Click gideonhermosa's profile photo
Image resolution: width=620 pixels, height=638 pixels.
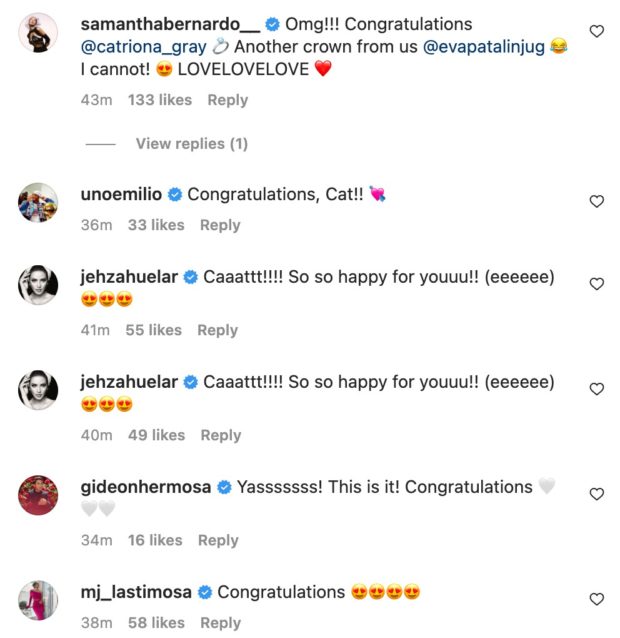click(x=38, y=495)
